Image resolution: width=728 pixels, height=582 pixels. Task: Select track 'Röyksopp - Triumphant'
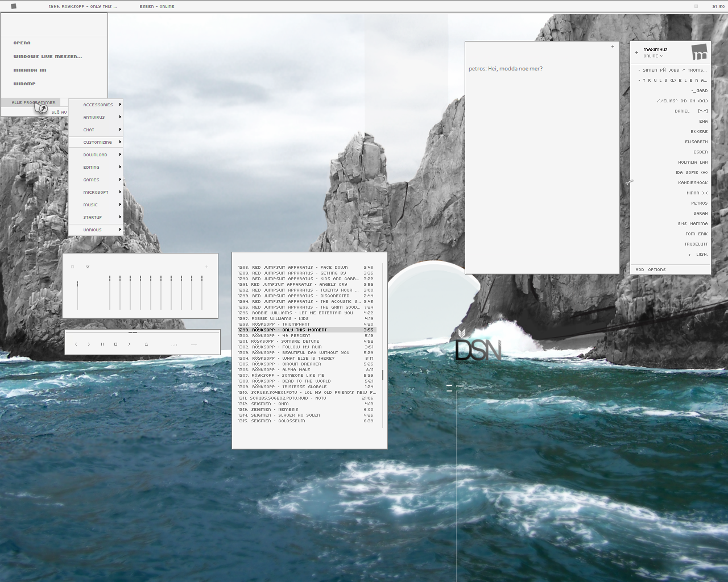pos(307,324)
